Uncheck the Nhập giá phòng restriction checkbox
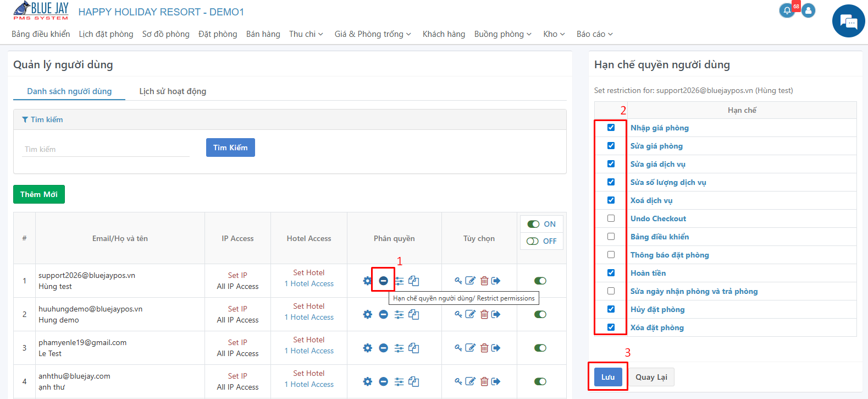This screenshot has width=868, height=399. [x=611, y=128]
